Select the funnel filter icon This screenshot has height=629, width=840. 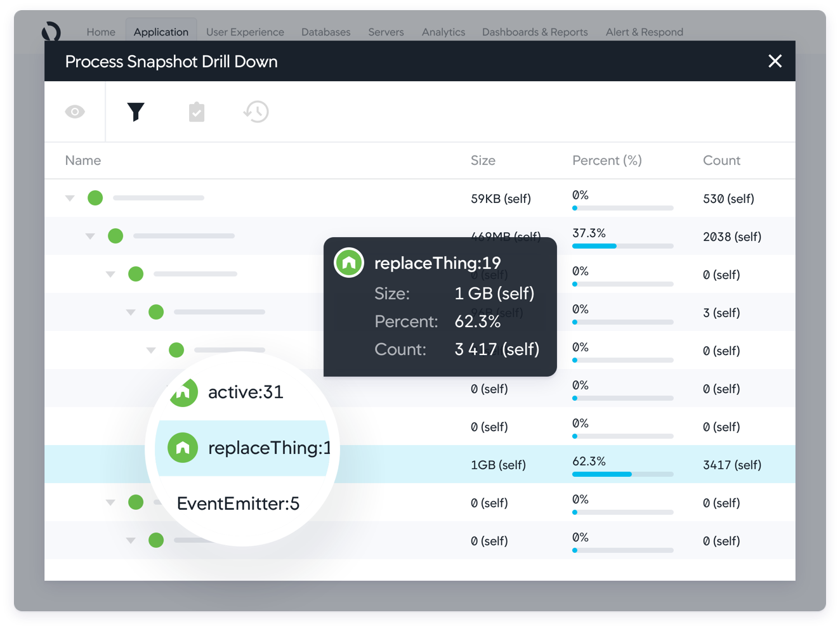click(136, 112)
